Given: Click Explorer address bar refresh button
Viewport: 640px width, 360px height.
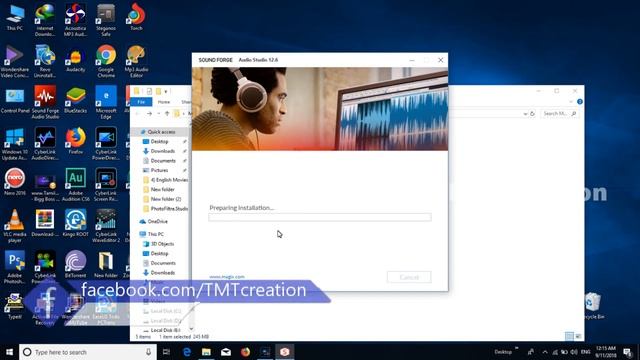Looking at the screenshot, I should pyautogui.click(x=532, y=113).
